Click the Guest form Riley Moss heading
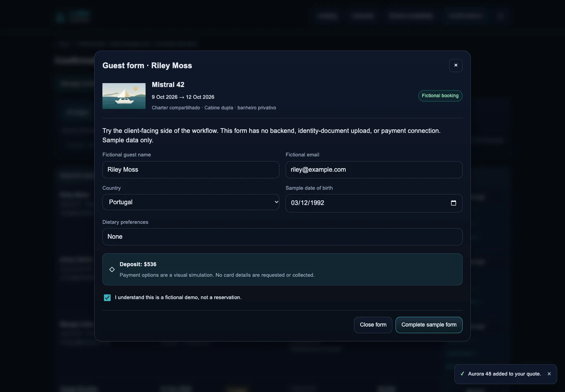565x392 pixels. click(147, 65)
